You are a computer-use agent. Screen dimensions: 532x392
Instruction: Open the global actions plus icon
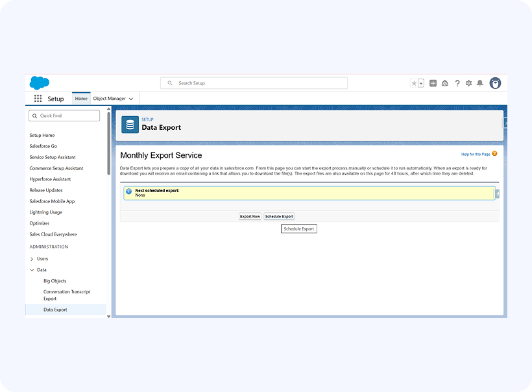(x=433, y=83)
